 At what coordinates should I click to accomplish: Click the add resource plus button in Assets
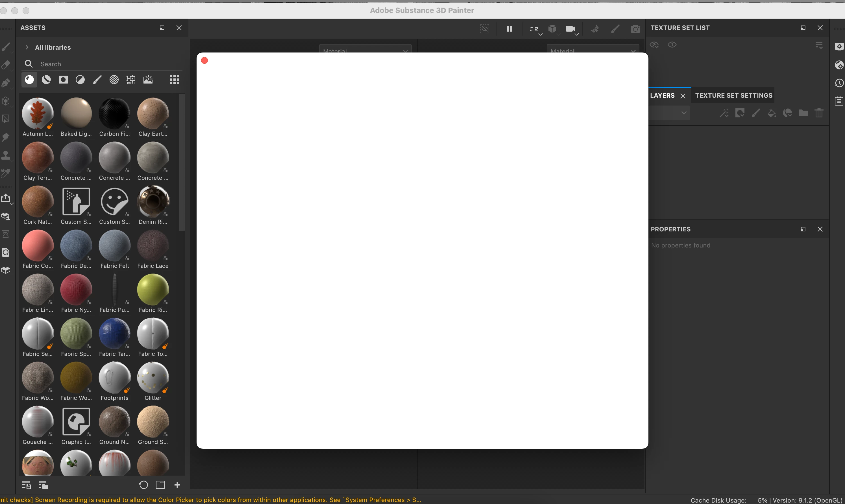[x=177, y=485]
